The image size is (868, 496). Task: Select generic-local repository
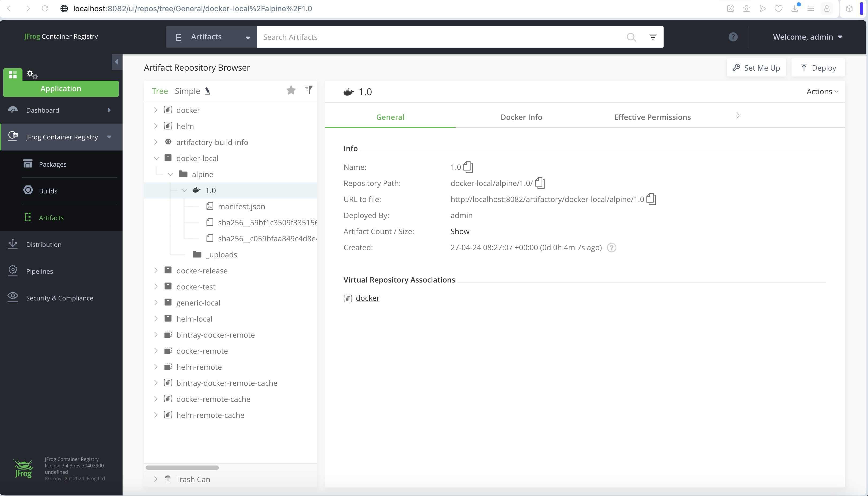coord(198,303)
